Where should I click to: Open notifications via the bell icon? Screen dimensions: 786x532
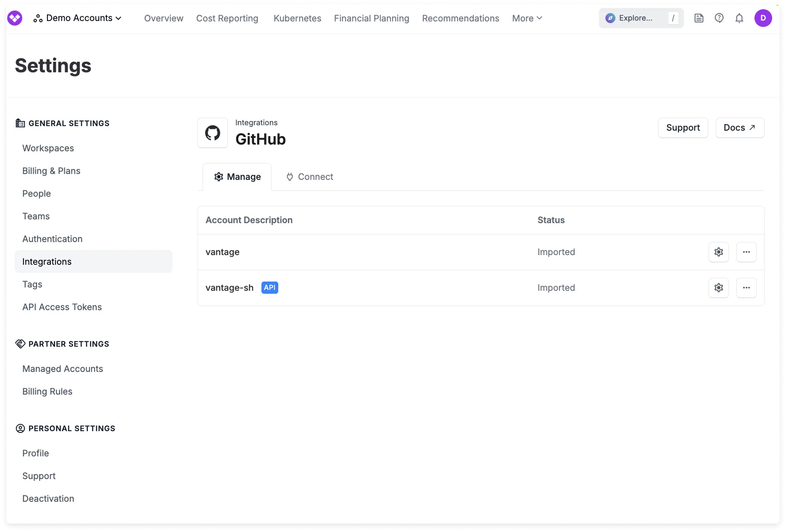coord(739,18)
